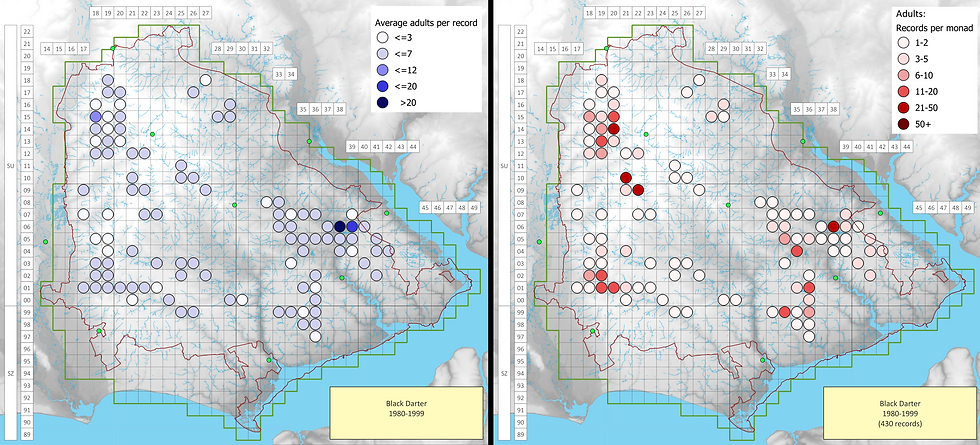Click column label '44' on left map
The width and height of the screenshot is (980, 445).
[x=413, y=146]
